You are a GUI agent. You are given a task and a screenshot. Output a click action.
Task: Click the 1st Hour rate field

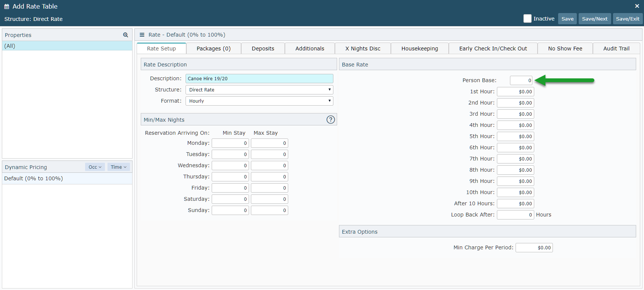516,91
